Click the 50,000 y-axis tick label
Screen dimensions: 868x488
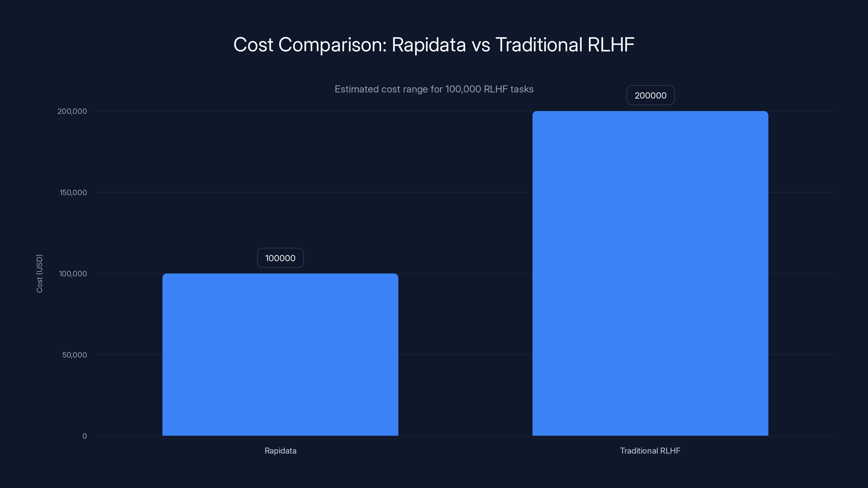[75, 355]
